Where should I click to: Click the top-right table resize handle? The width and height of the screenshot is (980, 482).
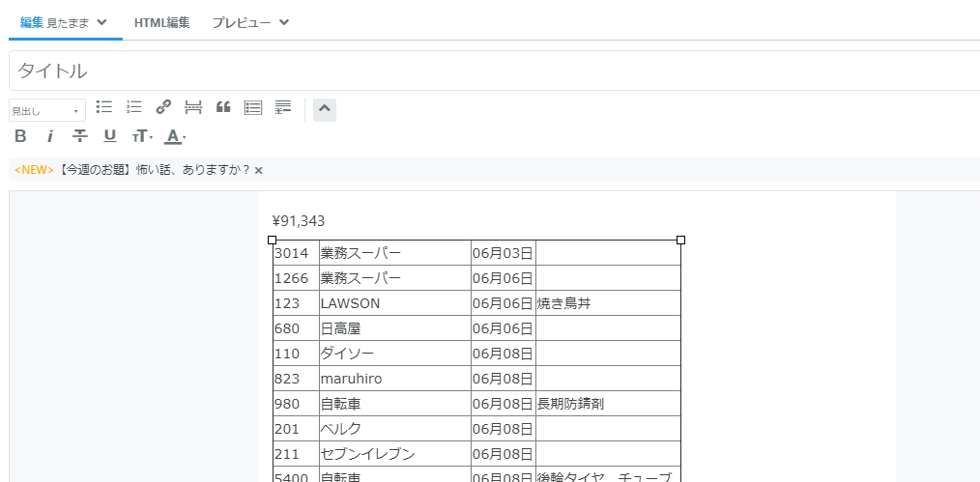680,240
